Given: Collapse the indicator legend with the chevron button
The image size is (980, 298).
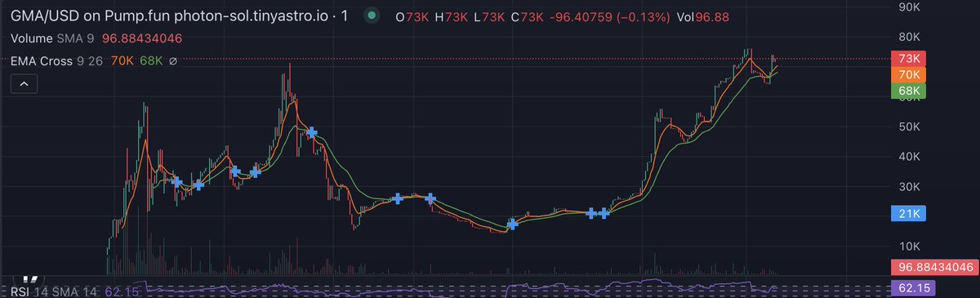Looking at the screenshot, I should coord(23,83).
